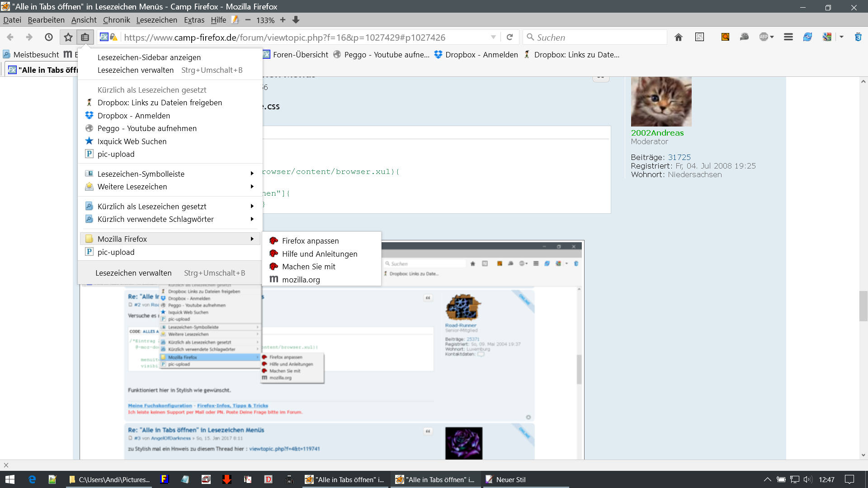Open the Chronik menu

[116, 20]
